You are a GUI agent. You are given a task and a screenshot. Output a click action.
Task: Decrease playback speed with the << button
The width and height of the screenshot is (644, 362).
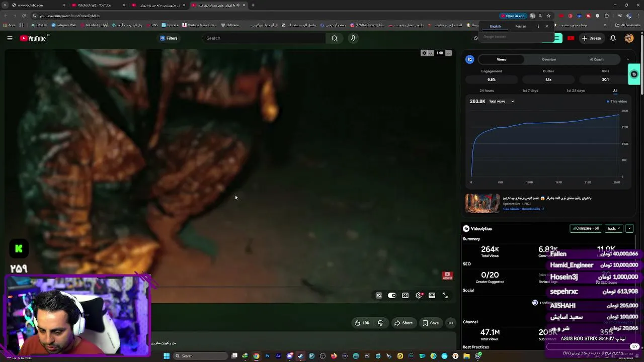[x=431, y=53]
